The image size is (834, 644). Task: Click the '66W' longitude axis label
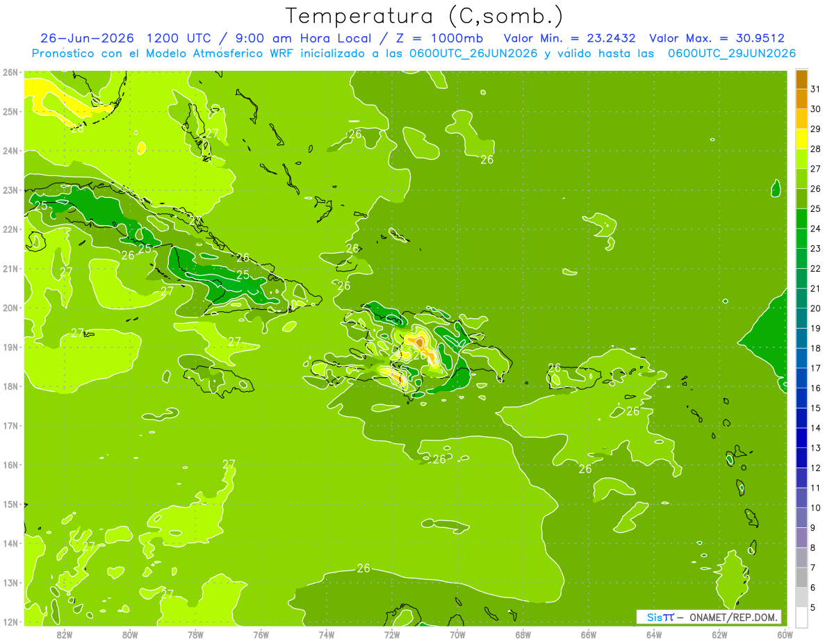(589, 634)
